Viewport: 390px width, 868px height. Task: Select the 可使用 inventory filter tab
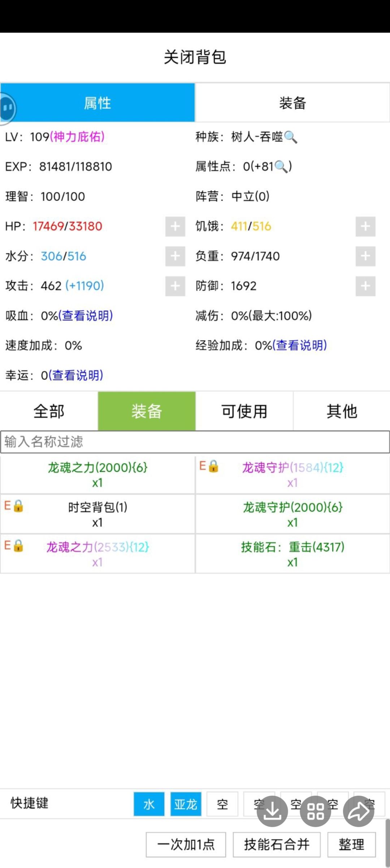tap(244, 411)
